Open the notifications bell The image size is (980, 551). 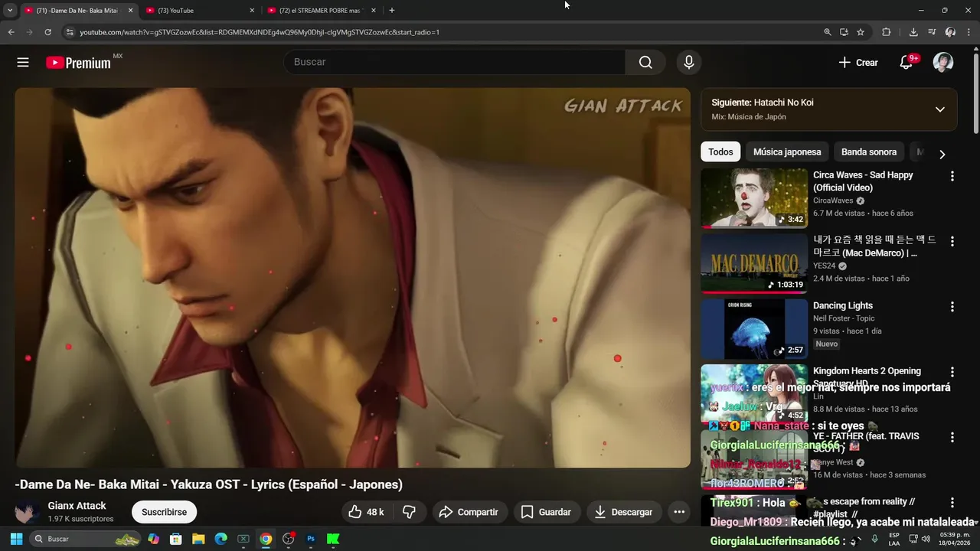(906, 63)
